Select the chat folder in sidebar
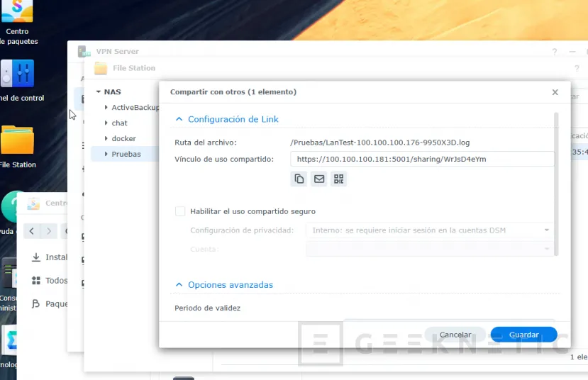Image resolution: width=588 pixels, height=380 pixels. [119, 123]
